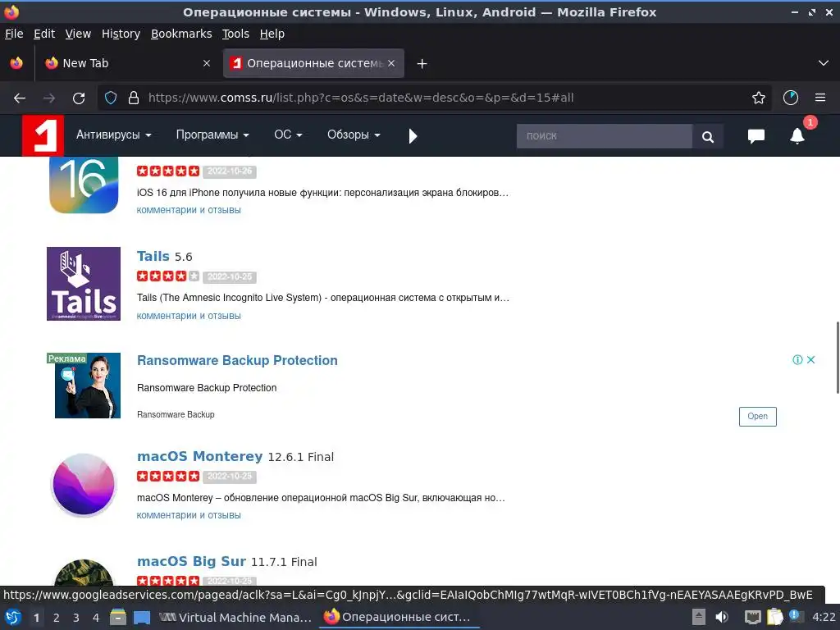Open the tracking protection shield icon
The width and height of the screenshot is (840, 630).
click(111, 98)
